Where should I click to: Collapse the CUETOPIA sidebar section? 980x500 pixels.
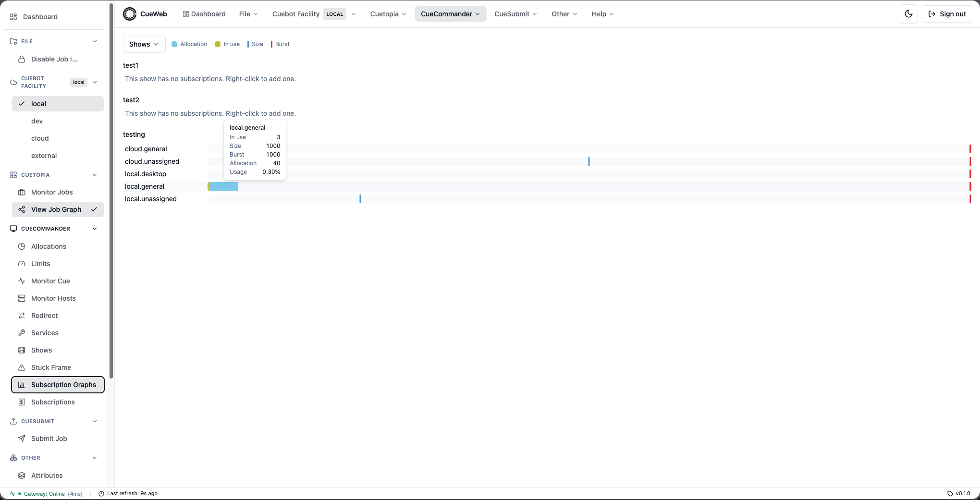click(x=95, y=175)
